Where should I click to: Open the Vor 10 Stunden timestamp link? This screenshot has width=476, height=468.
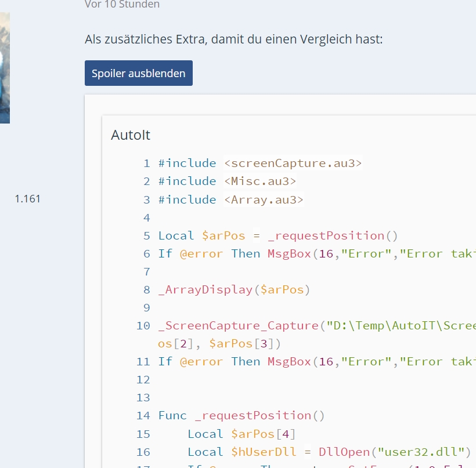pyautogui.click(x=122, y=5)
